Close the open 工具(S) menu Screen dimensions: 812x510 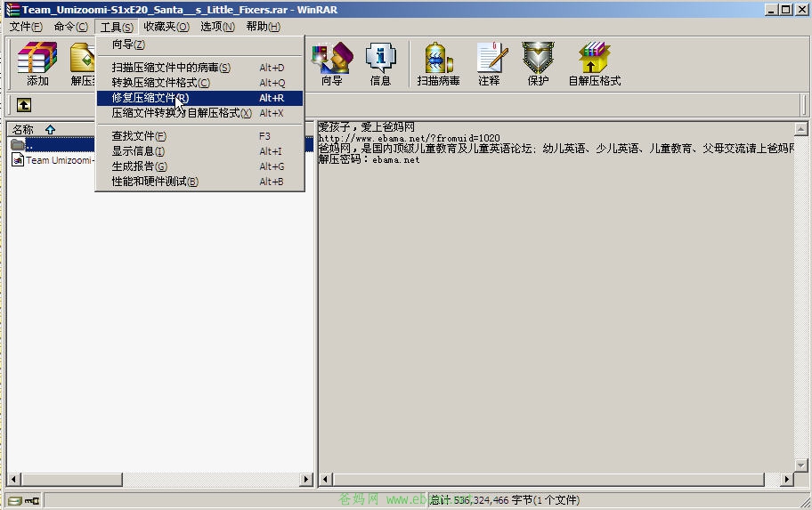pyautogui.click(x=117, y=27)
